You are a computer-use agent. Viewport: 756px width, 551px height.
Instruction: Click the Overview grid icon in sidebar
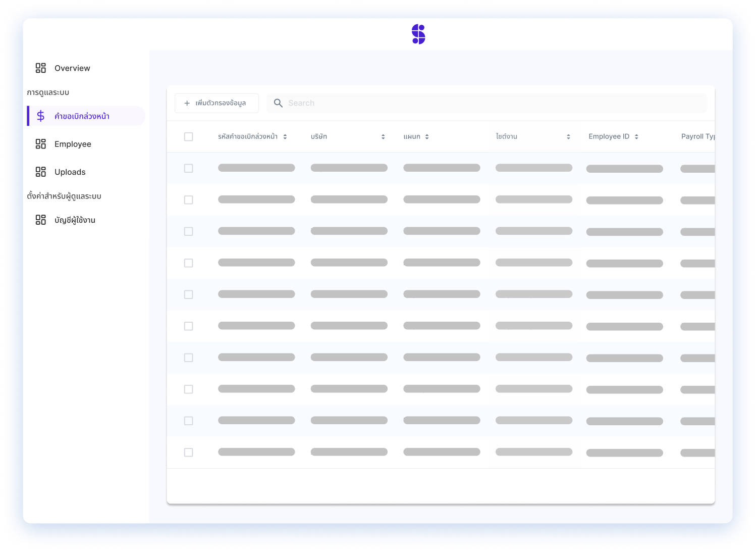click(x=41, y=68)
